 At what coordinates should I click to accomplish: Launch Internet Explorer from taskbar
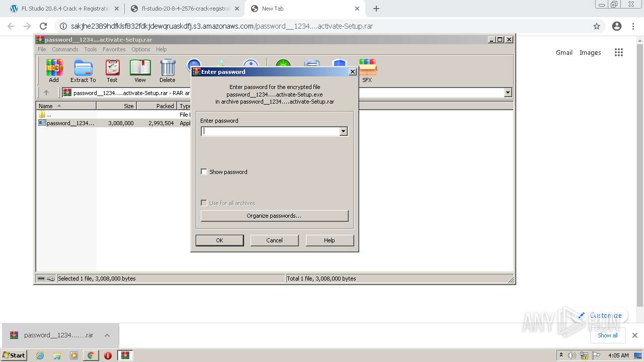(40, 355)
